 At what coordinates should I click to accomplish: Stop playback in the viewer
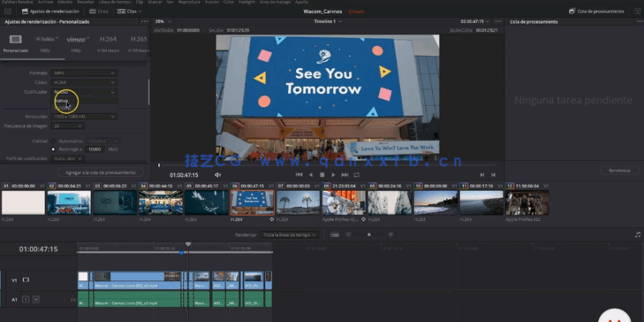tap(322, 175)
